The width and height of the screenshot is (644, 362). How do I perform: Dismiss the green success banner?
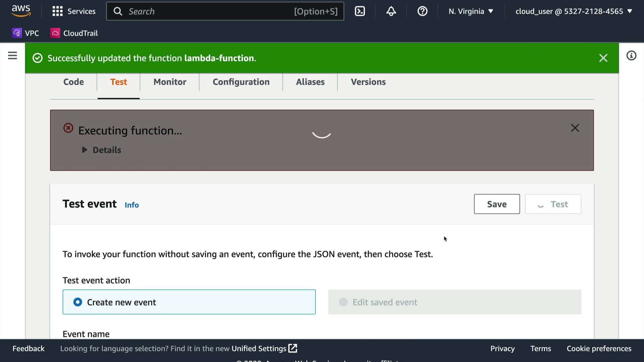(x=603, y=58)
